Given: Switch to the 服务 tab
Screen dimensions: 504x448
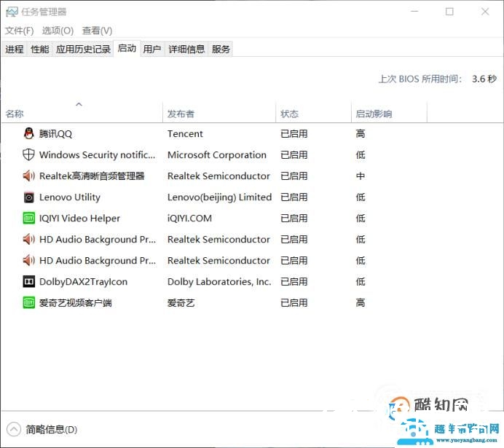Looking at the screenshot, I should tap(221, 50).
